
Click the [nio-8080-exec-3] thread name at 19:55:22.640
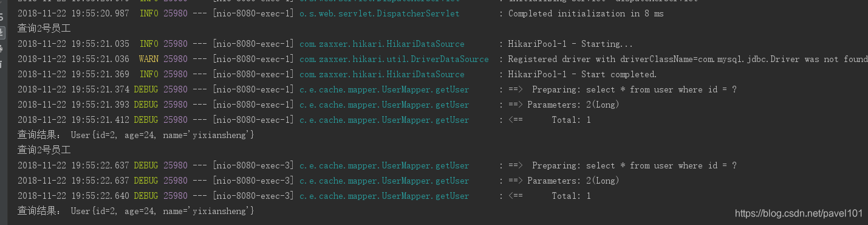pyautogui.click(x=253, y=196)
